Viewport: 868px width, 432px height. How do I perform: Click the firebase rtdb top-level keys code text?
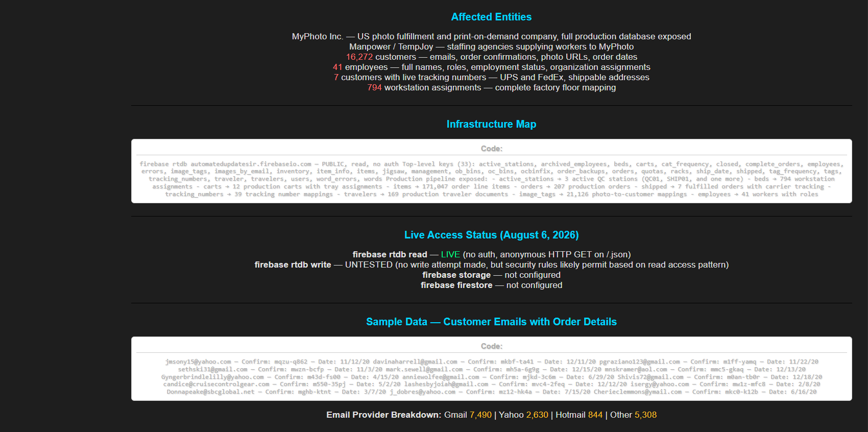(x=491, y=179)
